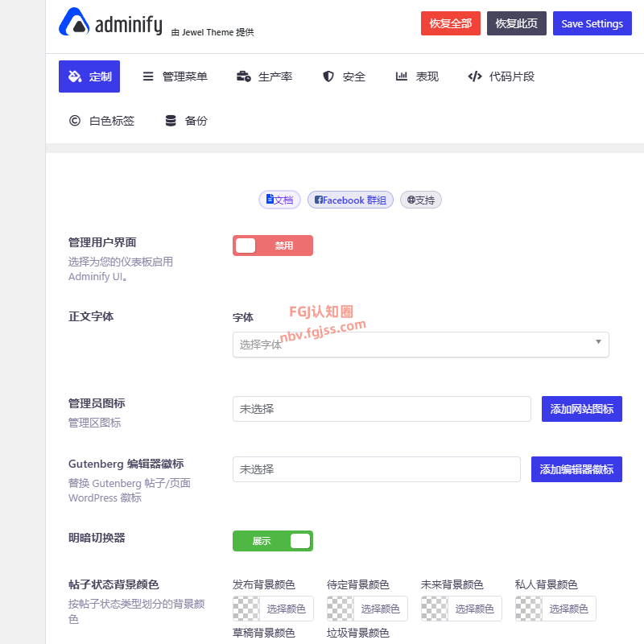Pick 未来背景颜色 swatch
Screen dimensions: 644x644
point(434,609)
